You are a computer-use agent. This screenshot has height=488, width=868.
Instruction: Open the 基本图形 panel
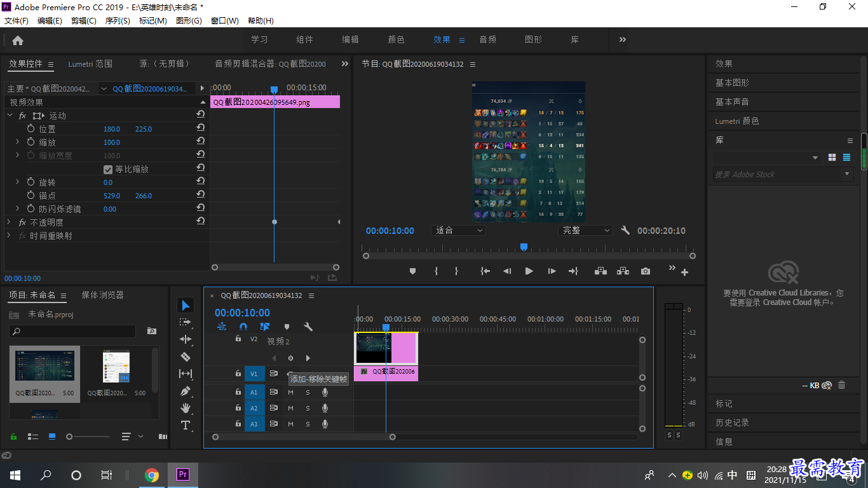click(733, 83)
